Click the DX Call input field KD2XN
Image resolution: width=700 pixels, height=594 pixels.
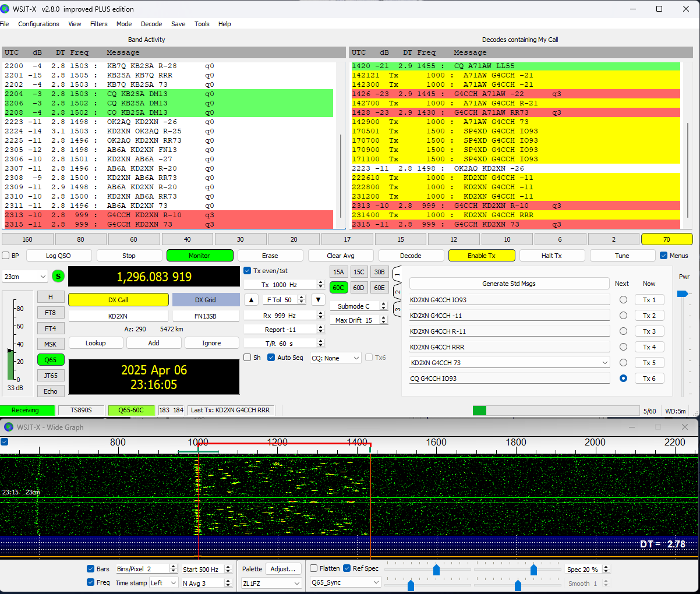tap(118, 316)
